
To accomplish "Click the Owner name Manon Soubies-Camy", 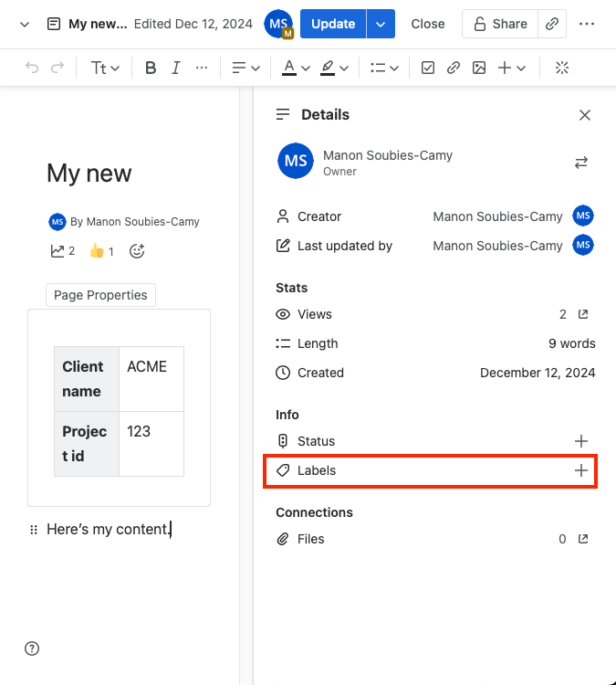I will [388, 155].
